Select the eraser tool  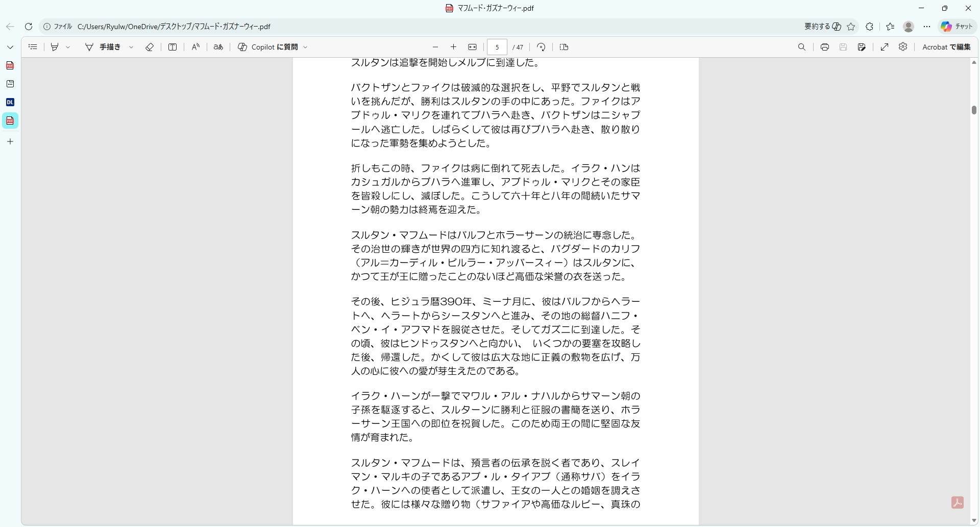point(150,47)
